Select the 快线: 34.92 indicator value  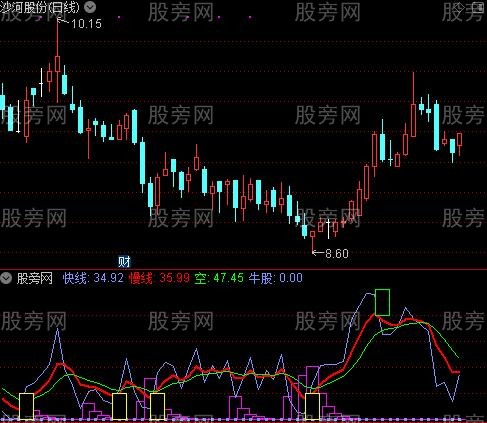coord(93,278)
